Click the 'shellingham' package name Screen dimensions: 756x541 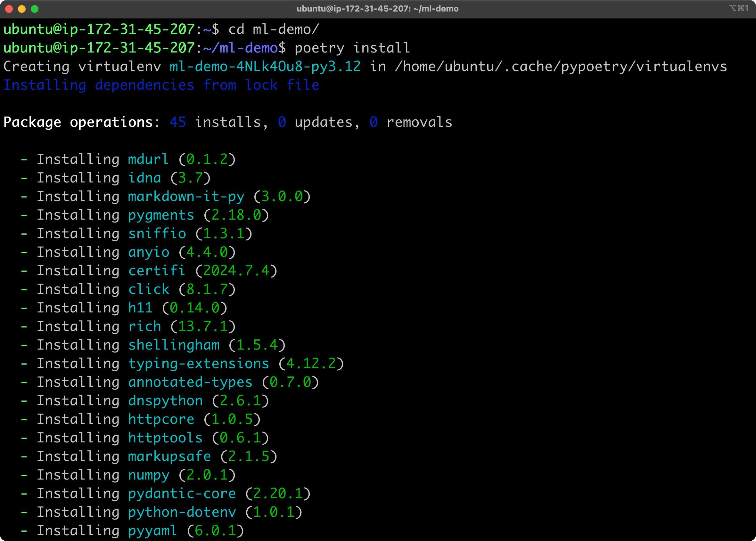pyautogui.click(x=174, y=345)
